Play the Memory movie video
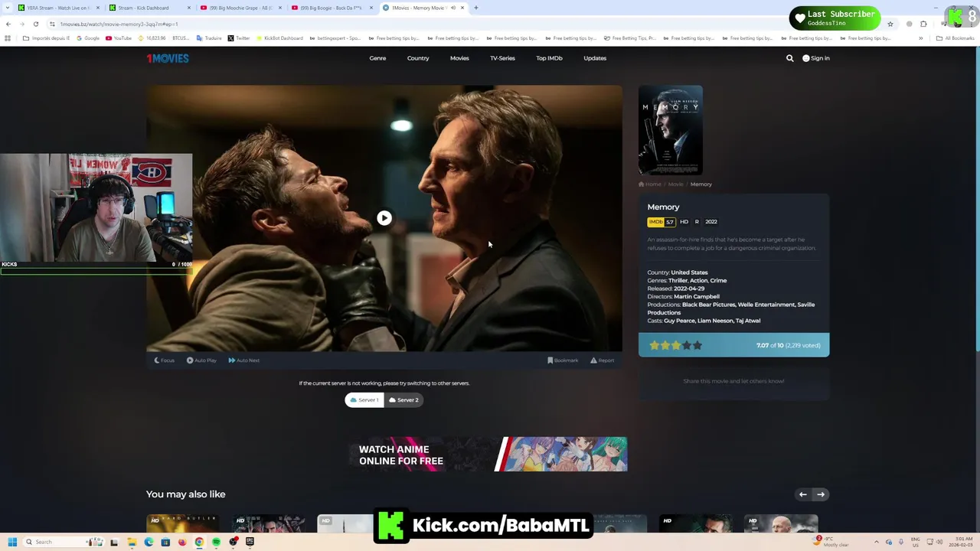Viewport: 980px width, 551px height. click(384, 218)
